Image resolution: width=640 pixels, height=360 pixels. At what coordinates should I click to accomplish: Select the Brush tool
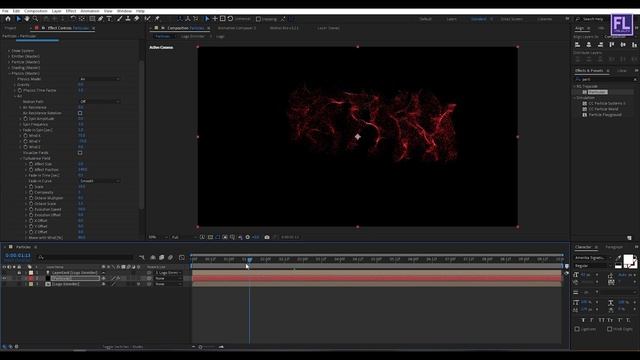(x=119, y=19)
